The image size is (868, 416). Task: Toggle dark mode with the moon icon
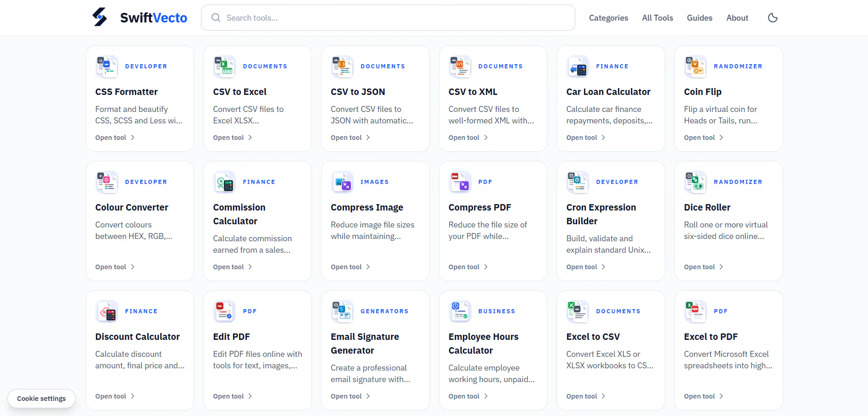[x=773, y=18]
